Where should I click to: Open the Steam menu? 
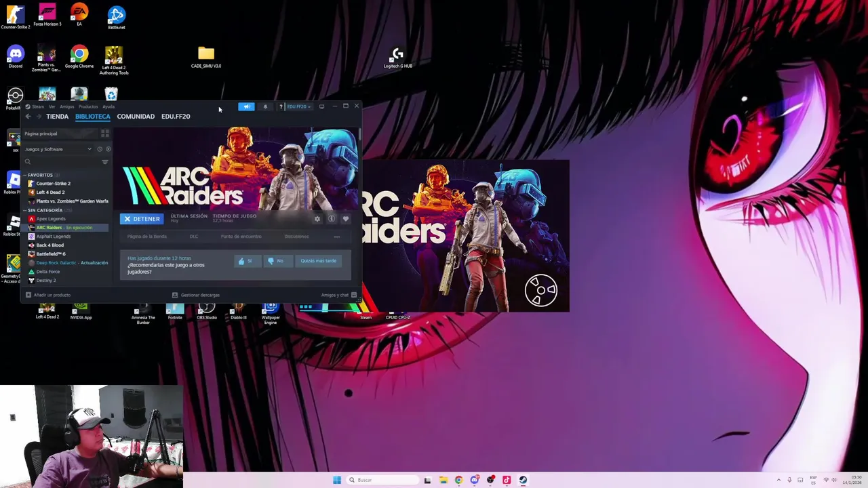(x=38, y=106)
